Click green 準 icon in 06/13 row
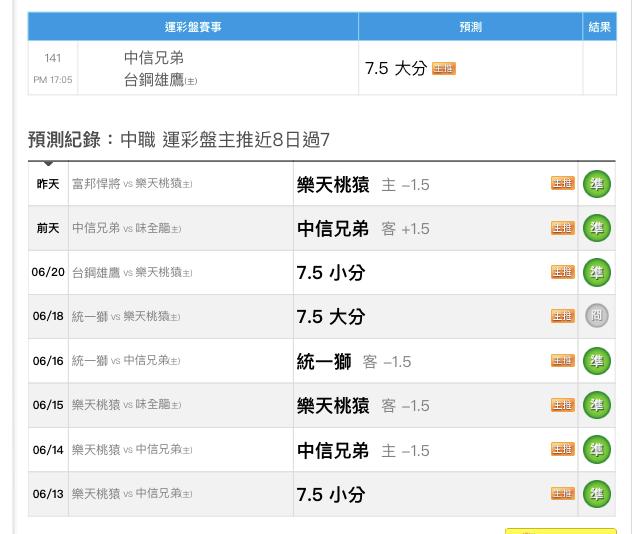The height and width of the screenshot is (534, 640). pos(596,494)
